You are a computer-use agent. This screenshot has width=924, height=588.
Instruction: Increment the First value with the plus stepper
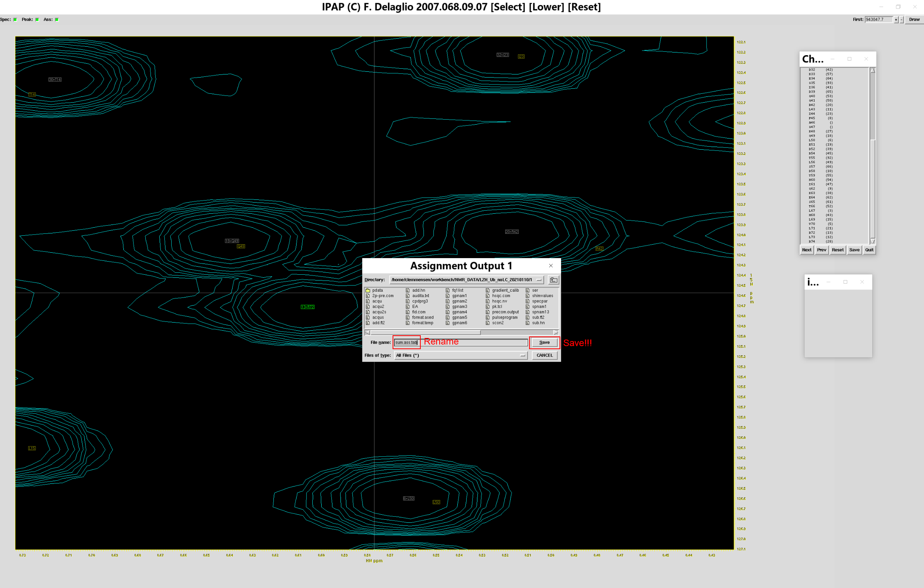tap(896, 19)
